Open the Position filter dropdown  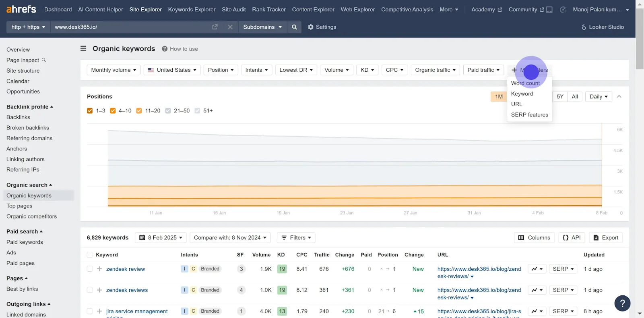(x=221, y=70)
